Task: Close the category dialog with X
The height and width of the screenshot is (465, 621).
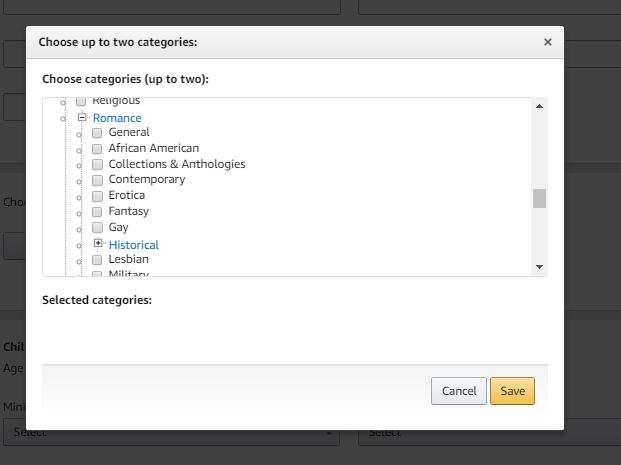Action: pos(547,42)
